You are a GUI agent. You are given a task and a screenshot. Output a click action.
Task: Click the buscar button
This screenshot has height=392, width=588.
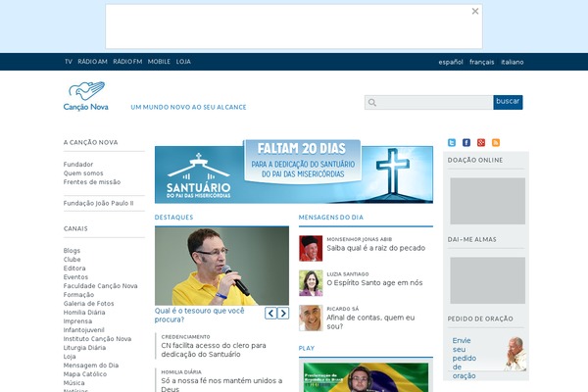point(508,102)
